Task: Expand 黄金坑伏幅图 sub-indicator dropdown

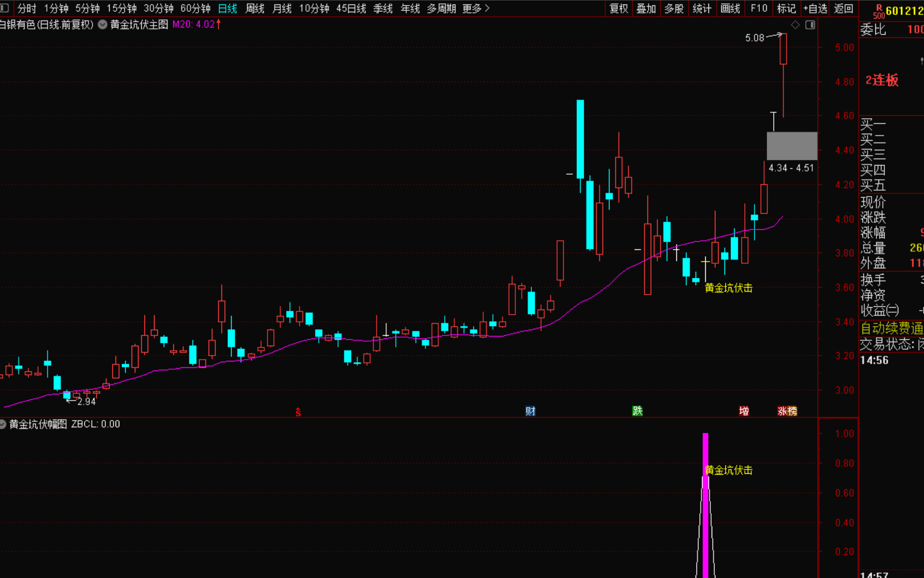Action: pyautogui.click(x=3, y=424)
